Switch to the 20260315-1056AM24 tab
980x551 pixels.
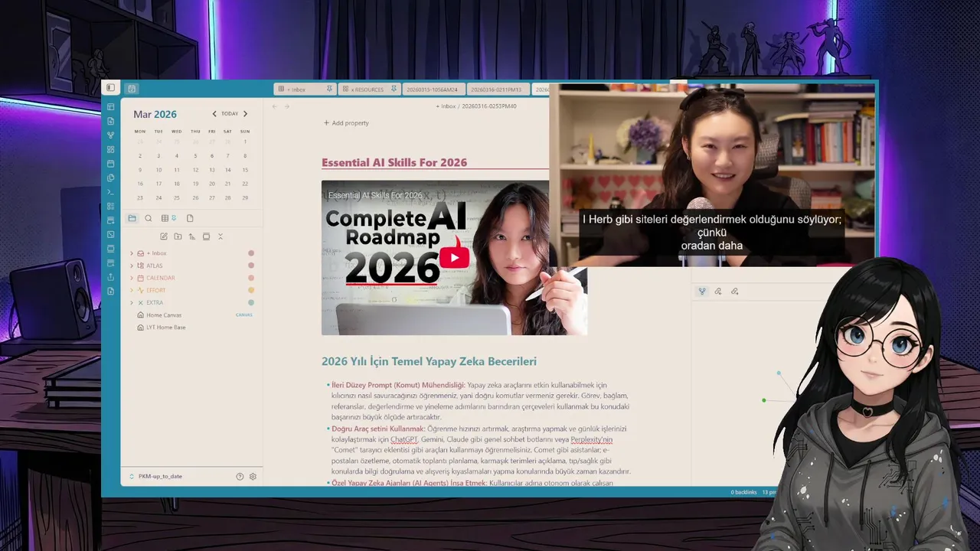coord(433,89)
